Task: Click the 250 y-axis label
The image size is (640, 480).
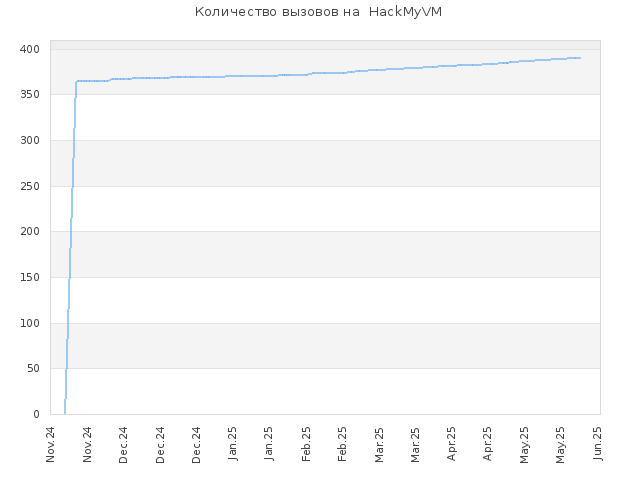Action: click(30, 186)
